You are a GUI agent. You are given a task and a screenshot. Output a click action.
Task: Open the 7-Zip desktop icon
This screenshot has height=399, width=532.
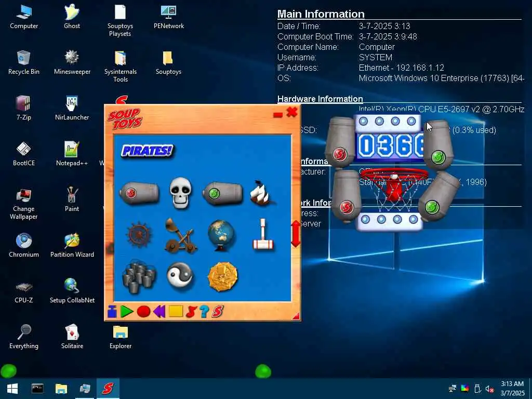(24, 109)
